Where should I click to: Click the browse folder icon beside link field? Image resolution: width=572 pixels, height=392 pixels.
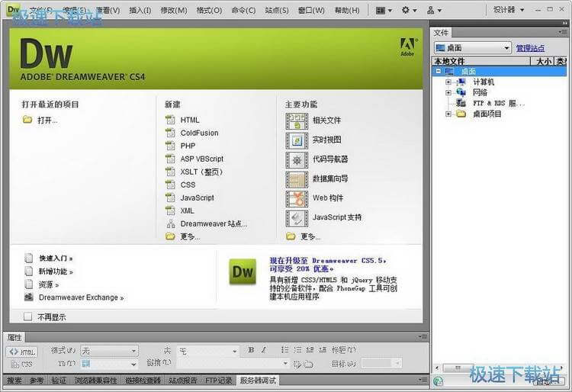(x=309, y=364)
